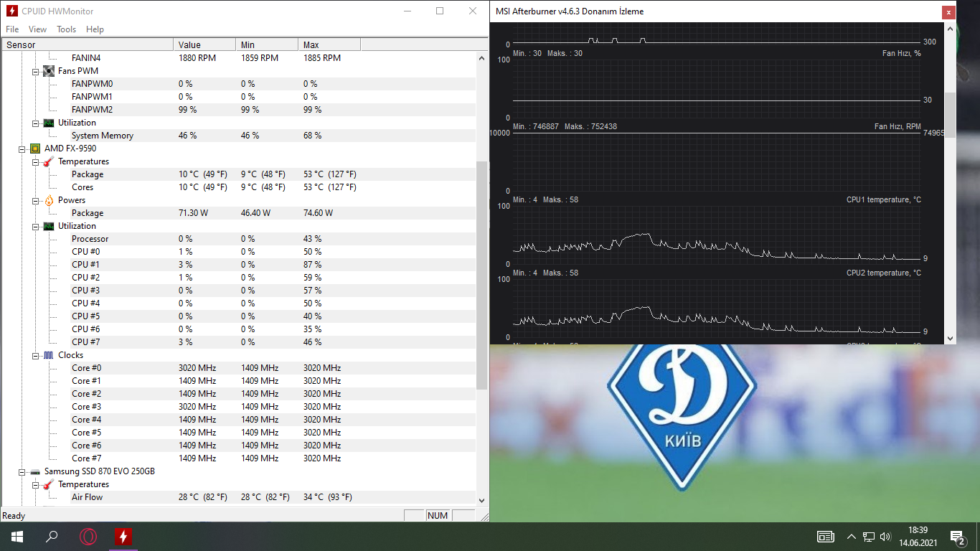Viewport: 980px width, 551px height.
Task: Click the MSI Afterburner scrollbar down arrow
Action: click(x=951, y=338)
